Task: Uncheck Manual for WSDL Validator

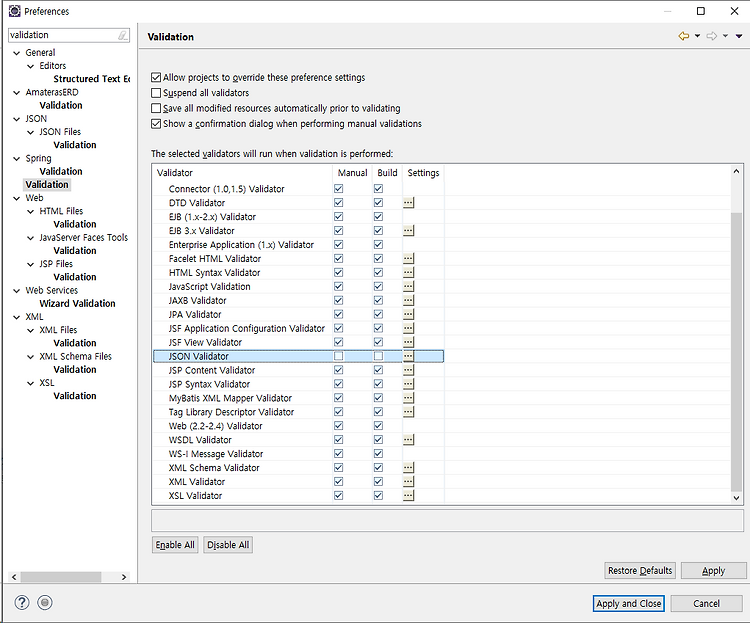Action: pos(339,439)
